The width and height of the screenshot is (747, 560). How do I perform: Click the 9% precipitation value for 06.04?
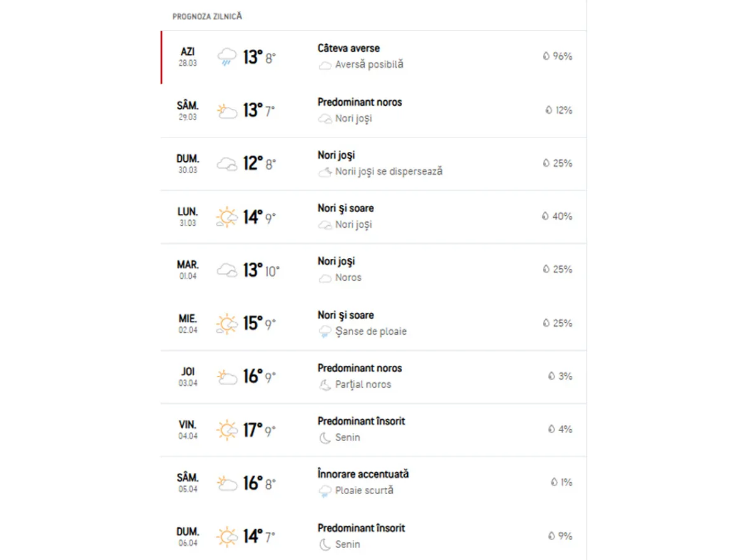(565, 536)
